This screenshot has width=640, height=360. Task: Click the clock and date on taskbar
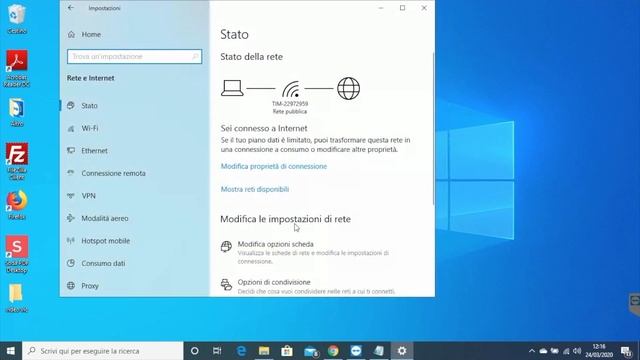pos(599,351)
